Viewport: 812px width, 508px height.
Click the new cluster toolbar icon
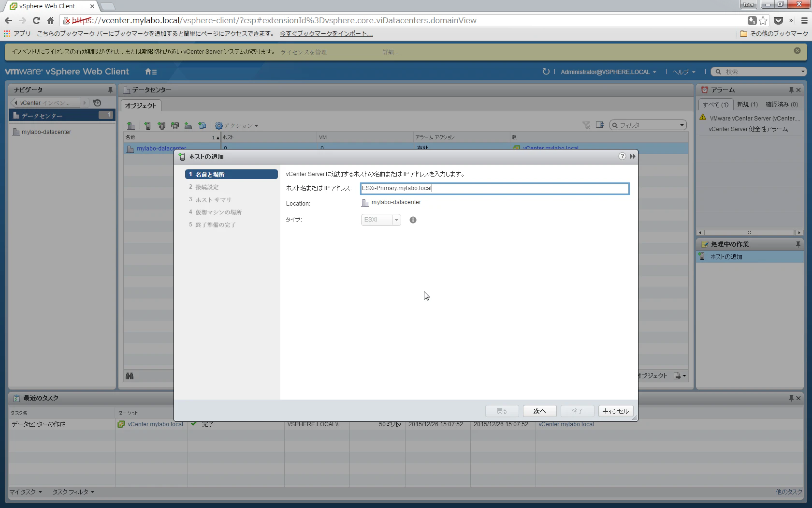click(161, 126)
